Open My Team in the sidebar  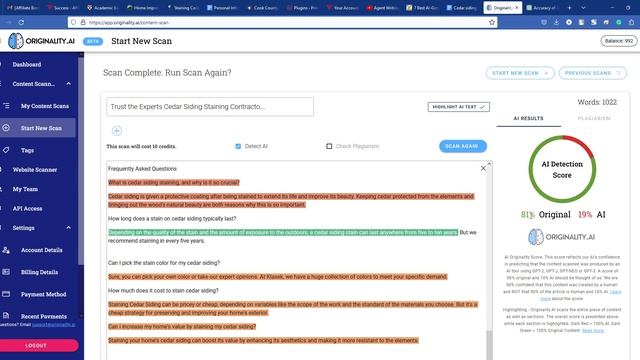(x=25, y=189)
